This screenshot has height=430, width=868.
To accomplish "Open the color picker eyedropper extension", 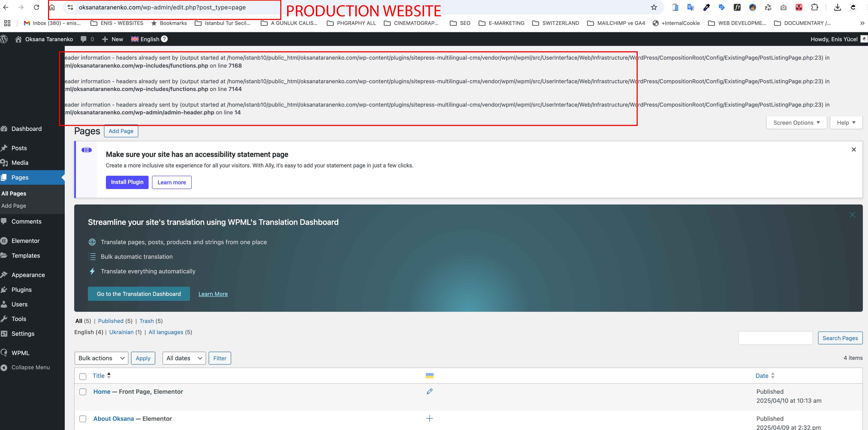I will (x=706, y=7).
